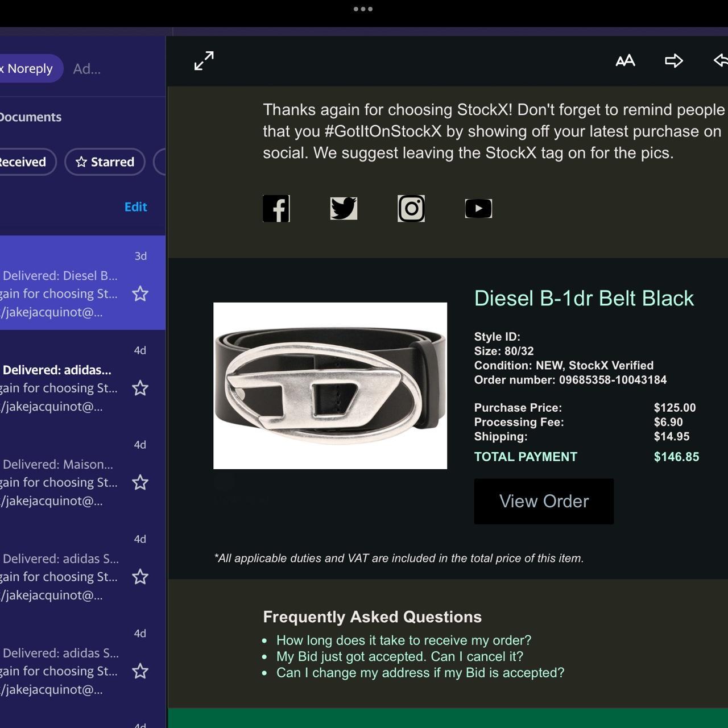Open StockX Facebook page icon
This screenshot has height=728, width=728.
coord(276,209)
